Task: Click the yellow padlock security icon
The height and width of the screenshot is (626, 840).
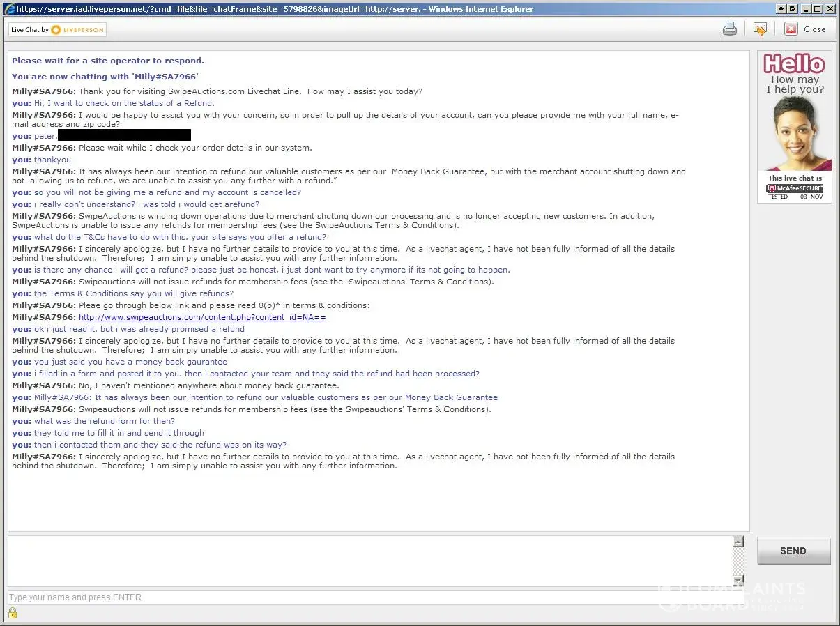Action: (13, 613)
